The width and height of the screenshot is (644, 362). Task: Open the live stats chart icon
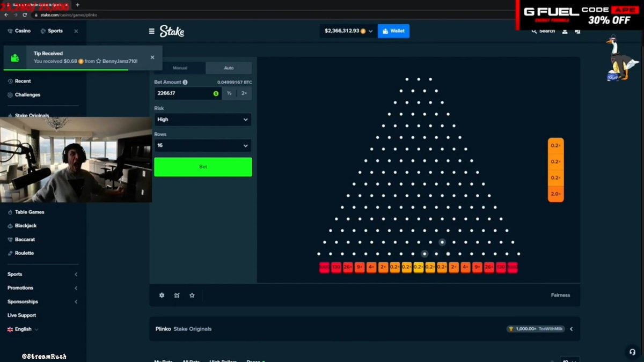[177, 295]
